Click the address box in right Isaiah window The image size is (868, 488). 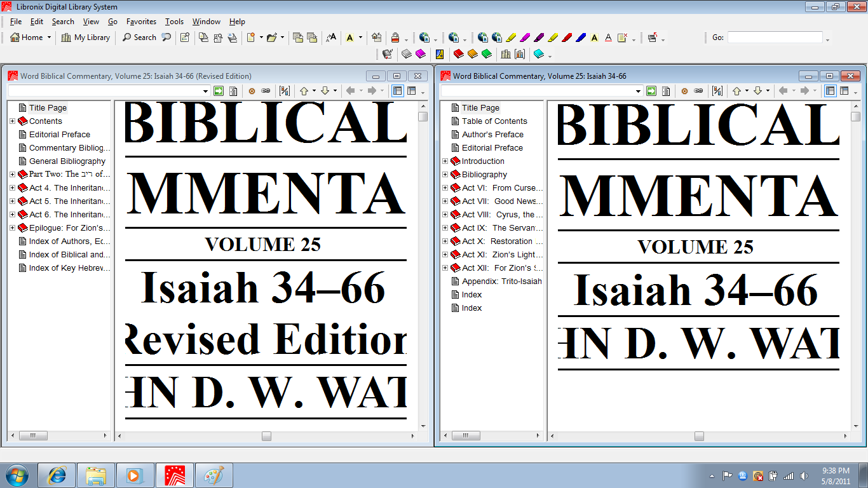click(x=541, y=91)
